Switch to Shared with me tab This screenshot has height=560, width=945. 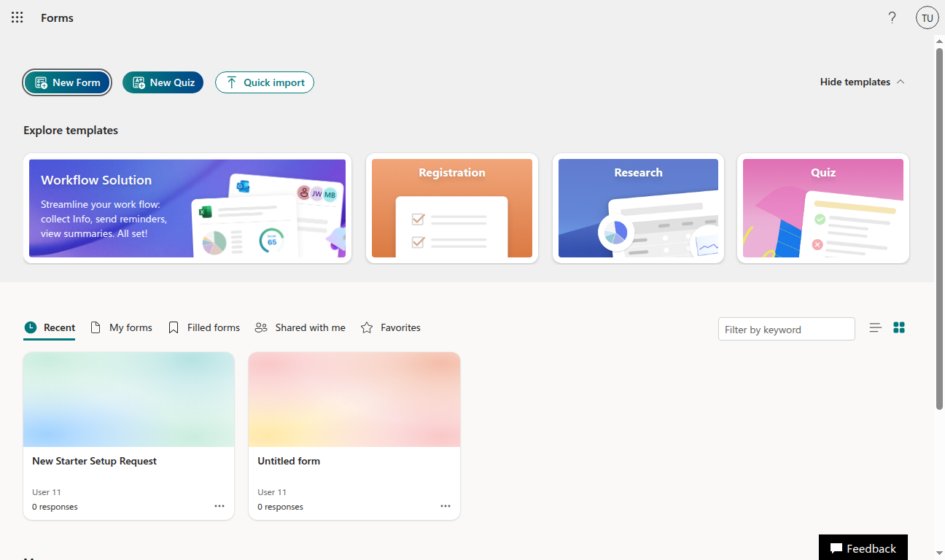[x=300, y=328]
